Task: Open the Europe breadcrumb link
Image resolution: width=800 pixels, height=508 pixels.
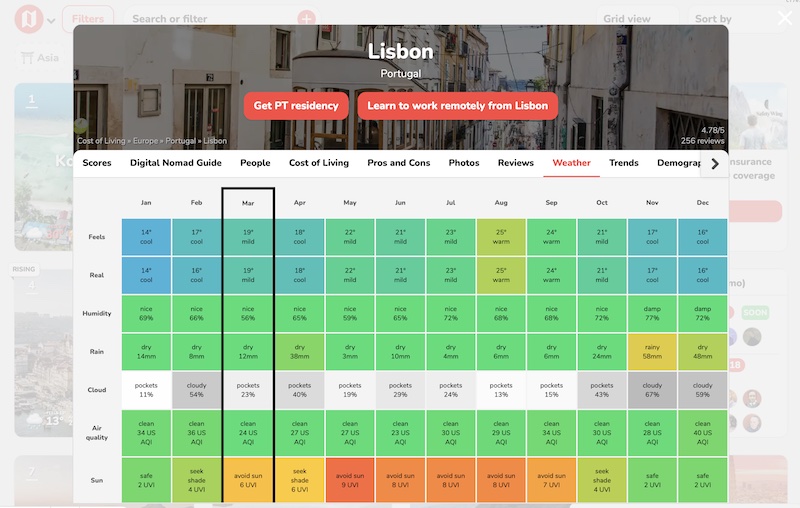Action: [x=145, y=141]
